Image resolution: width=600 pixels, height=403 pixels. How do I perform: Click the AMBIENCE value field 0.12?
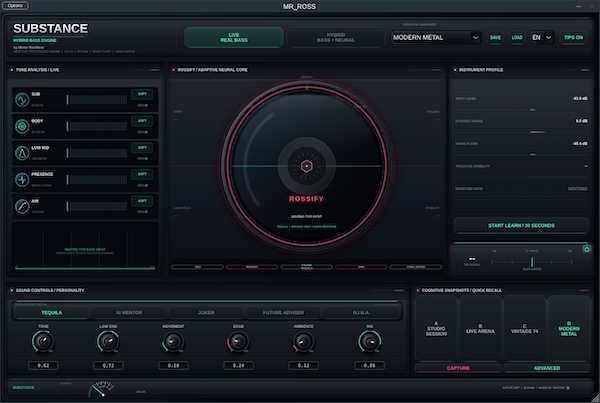(x=303, y=365)
